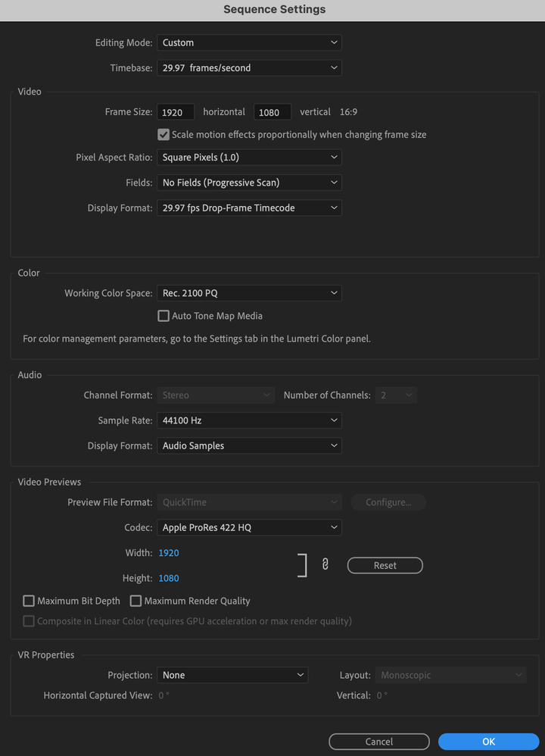
Task: Cancel the Sequence Settings dialog
Action: click(x=378, y=742)
